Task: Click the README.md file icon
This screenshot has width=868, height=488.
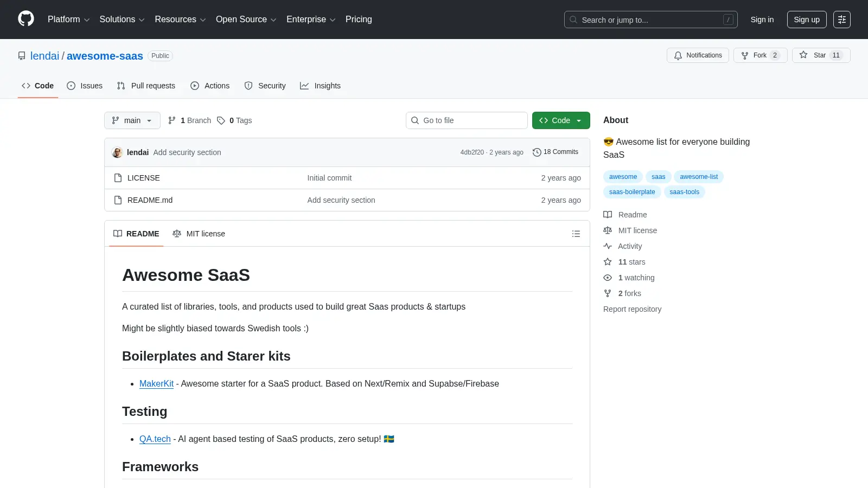Action: point(118,200)
